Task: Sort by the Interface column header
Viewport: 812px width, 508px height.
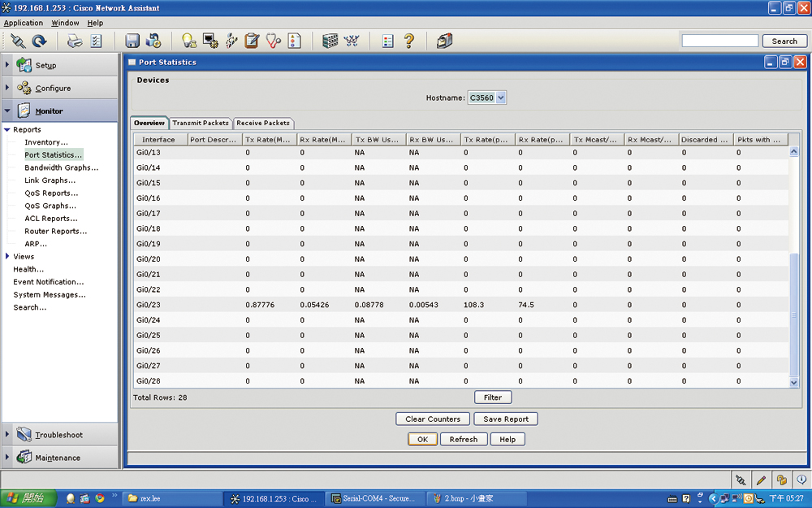Action: [160, 140]
